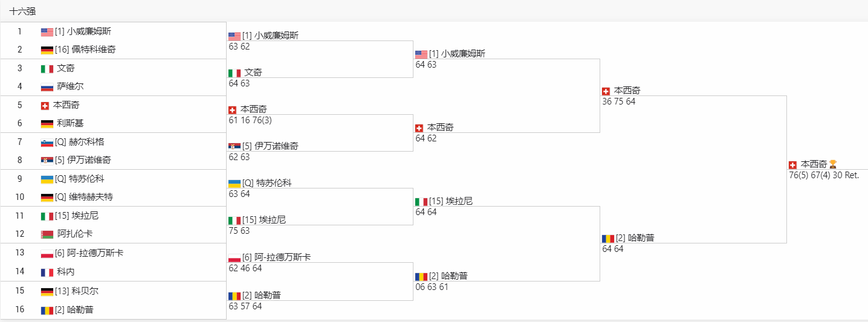Screen dimensions: 868x322
Task: Click the trophy icon next to champion 本西奇
Action: pos(833,164)
